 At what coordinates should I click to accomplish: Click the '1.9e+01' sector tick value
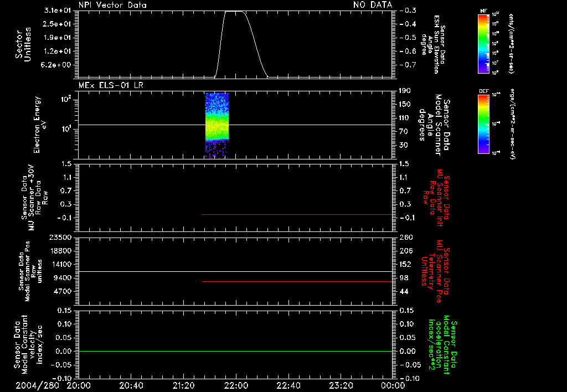[58, 38]
